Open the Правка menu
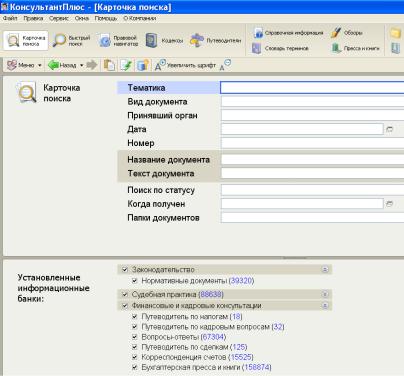 (x=33, y=18)
